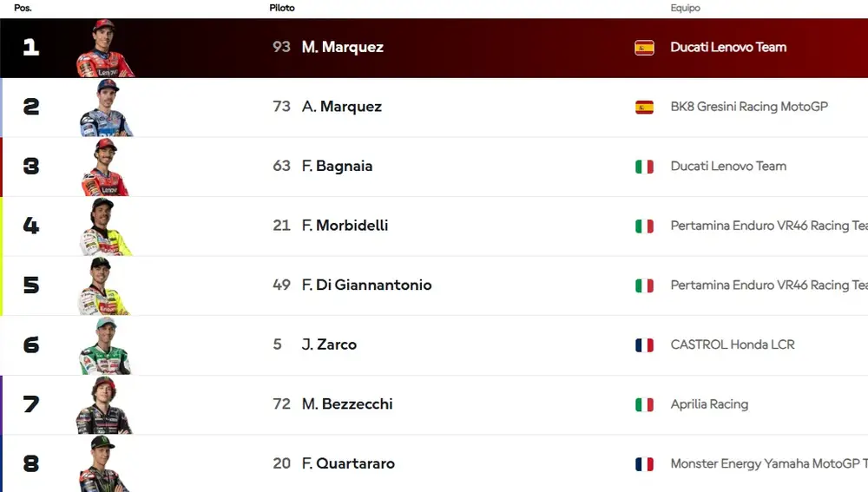Viewport: 868px width, 492px height.
Task: Click the Spain flag beside M. Marquez
Action: [x=644, y=48]
